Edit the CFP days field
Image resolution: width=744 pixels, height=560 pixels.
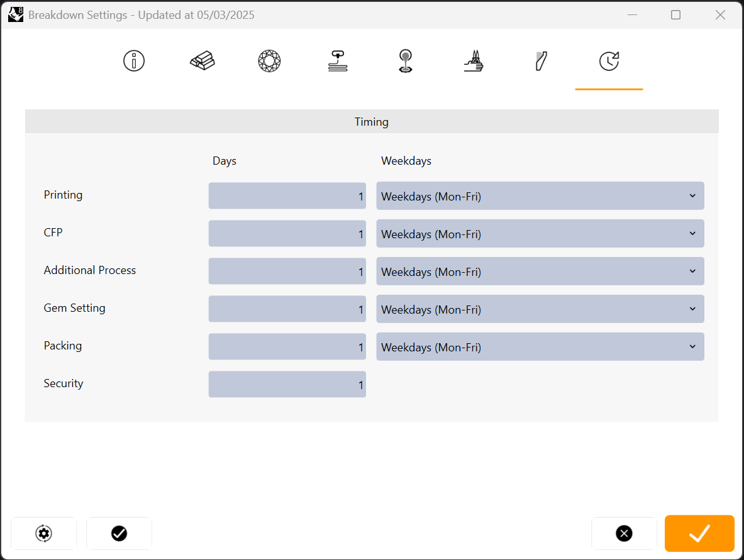point(287,233)
